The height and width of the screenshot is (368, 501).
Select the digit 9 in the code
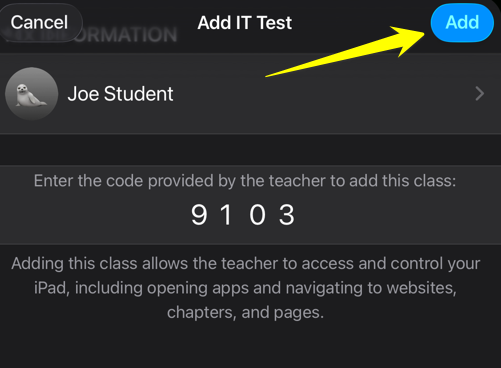[199, 215]
